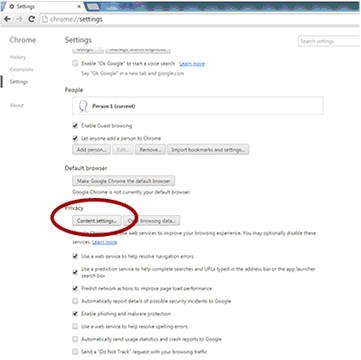Toggle resolve navigation errors web service checkbox
361x360 pixels.
click(x=75, y=256)
